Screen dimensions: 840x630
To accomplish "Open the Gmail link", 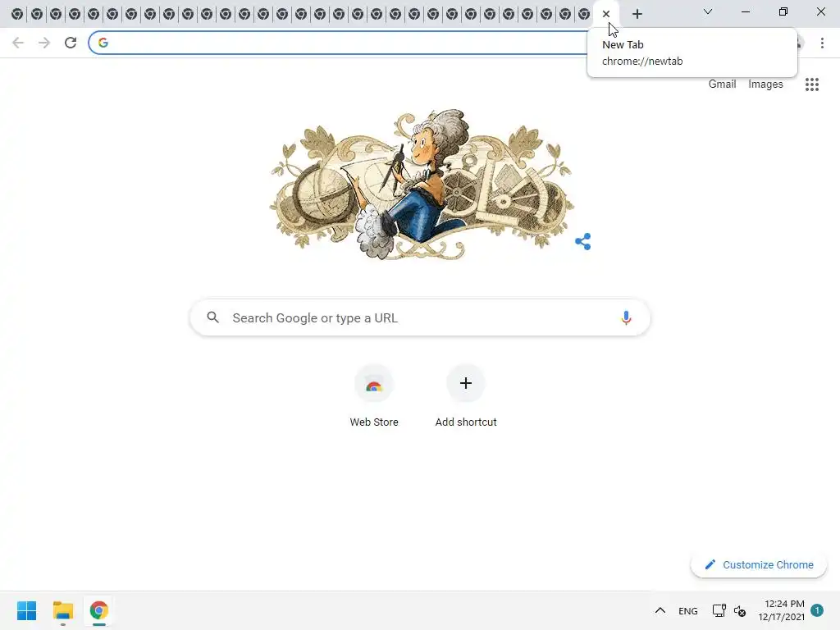I will 722,84.
